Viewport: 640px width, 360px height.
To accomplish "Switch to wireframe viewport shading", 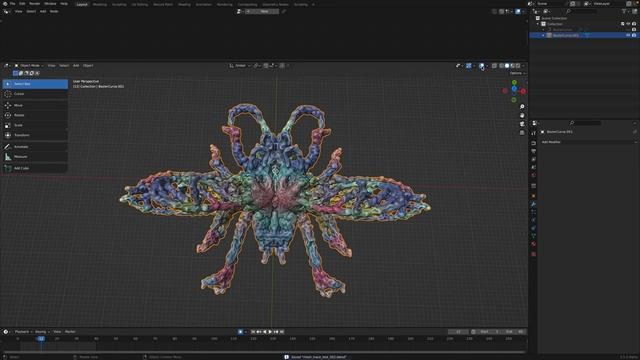I will pyautogui.click(x=502, y=66).
